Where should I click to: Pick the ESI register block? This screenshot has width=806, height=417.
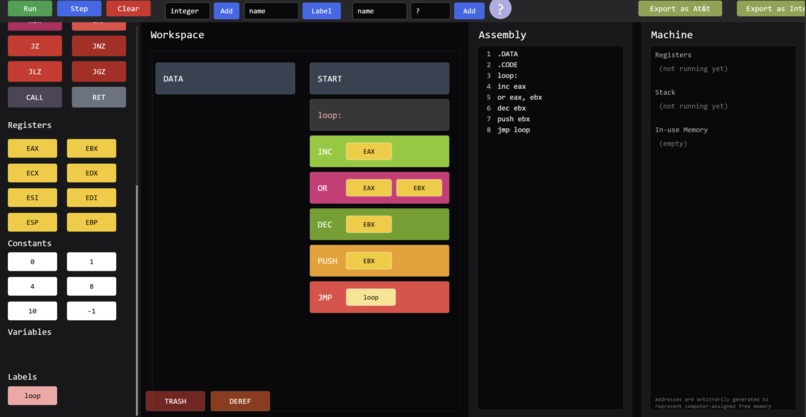32,197
